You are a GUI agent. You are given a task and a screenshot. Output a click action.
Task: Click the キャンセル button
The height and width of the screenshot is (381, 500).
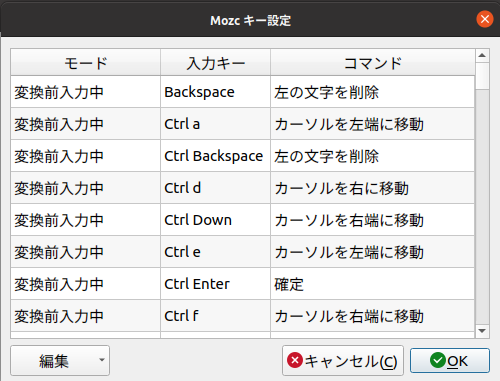[343, 361]
